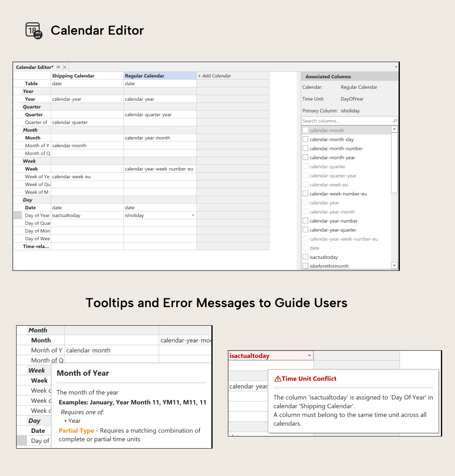Screen dimensions: 455x476
Task: Open the red isactualtoday dropdown
Action: (x=309, y=355)
